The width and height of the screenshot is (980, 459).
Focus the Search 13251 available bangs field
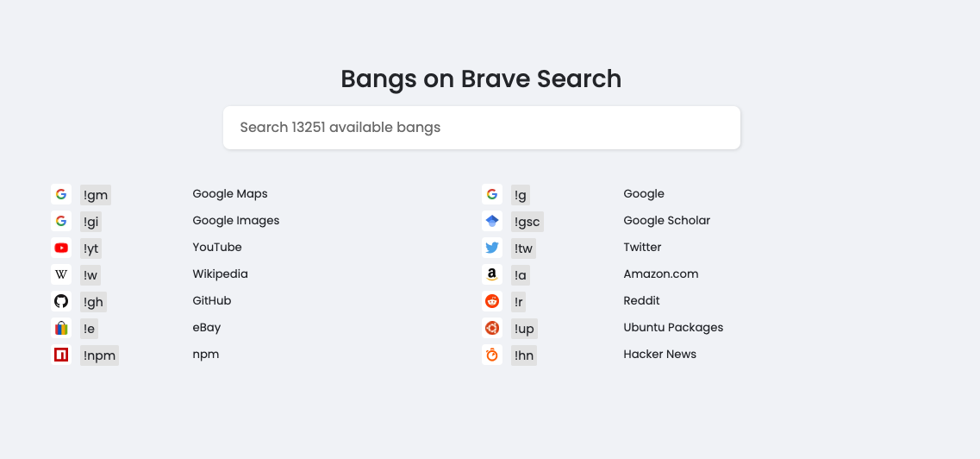[481, 128]
